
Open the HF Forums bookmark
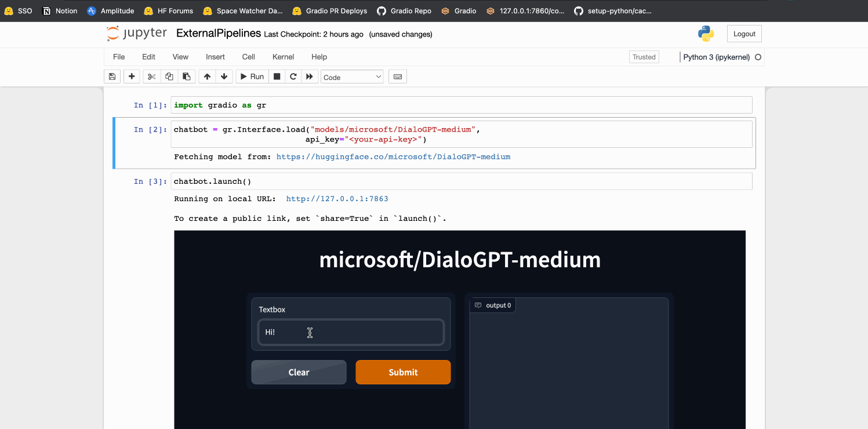click(x=169, y=10)
